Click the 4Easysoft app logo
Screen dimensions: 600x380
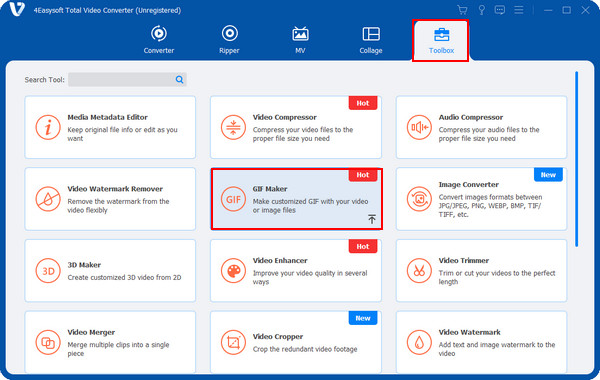[17, 9]
